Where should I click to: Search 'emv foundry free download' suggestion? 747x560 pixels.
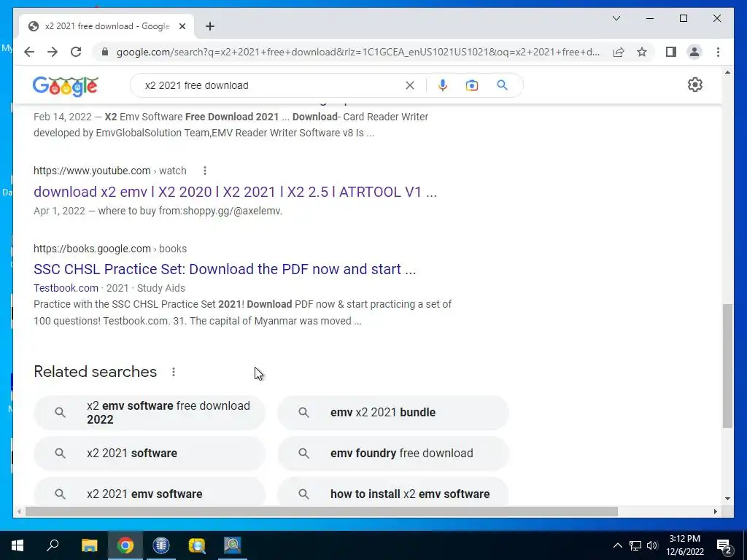point(393,454)
